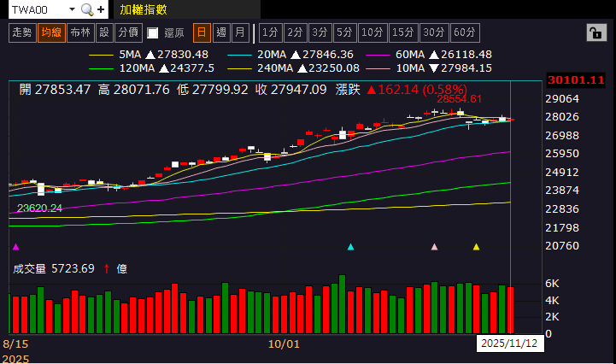
Task: Switch chart to 週 weekly period
Action: coord(221,32)
